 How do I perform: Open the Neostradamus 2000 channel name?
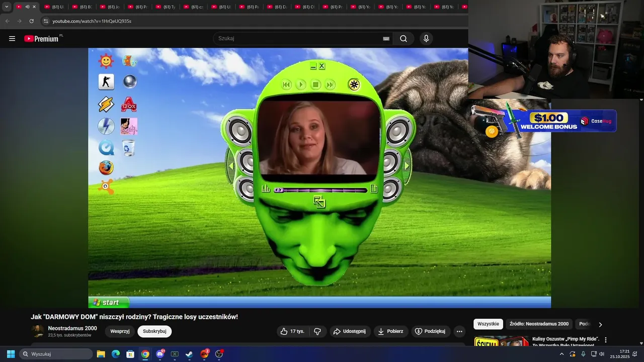pyautogui.click(x=72, y=328)
